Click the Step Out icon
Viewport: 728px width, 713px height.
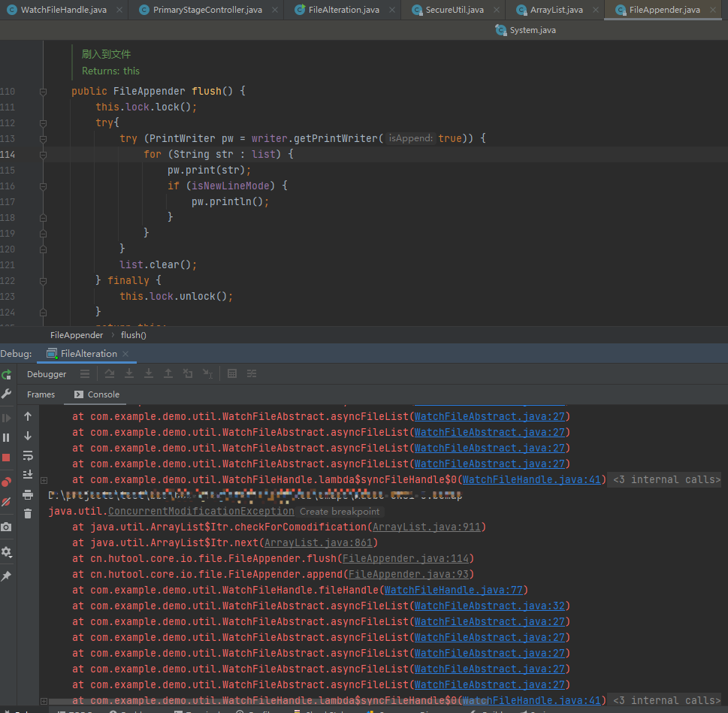(x=168, y=373)
